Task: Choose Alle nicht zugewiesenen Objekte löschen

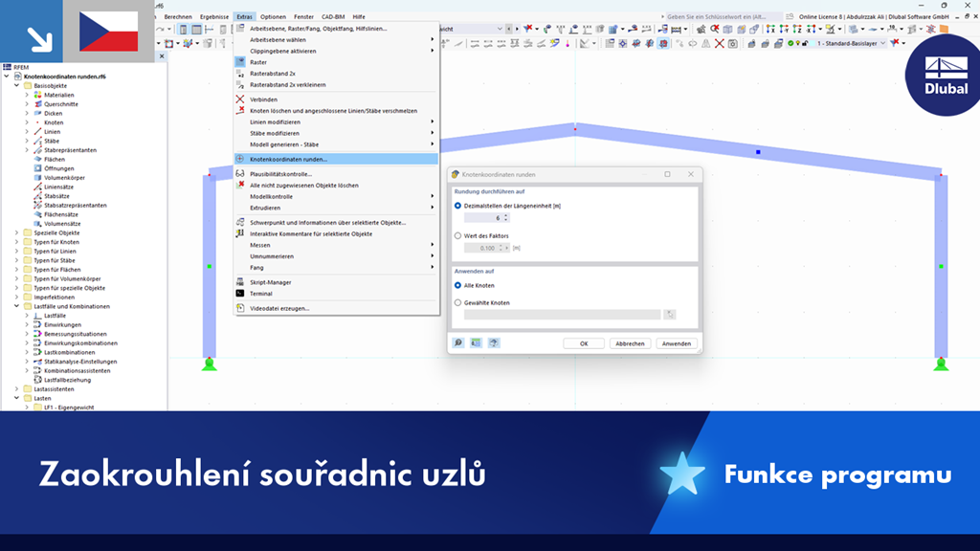Action: point(336,185)
